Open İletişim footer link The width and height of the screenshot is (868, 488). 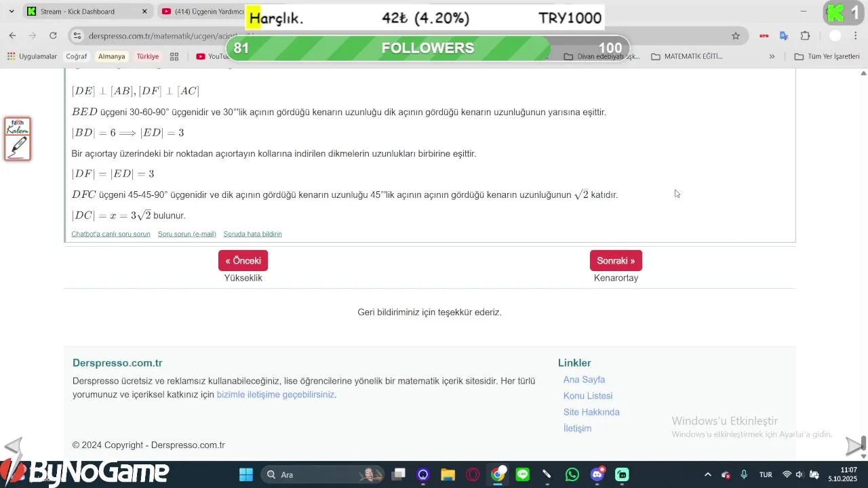coord(577,428)
